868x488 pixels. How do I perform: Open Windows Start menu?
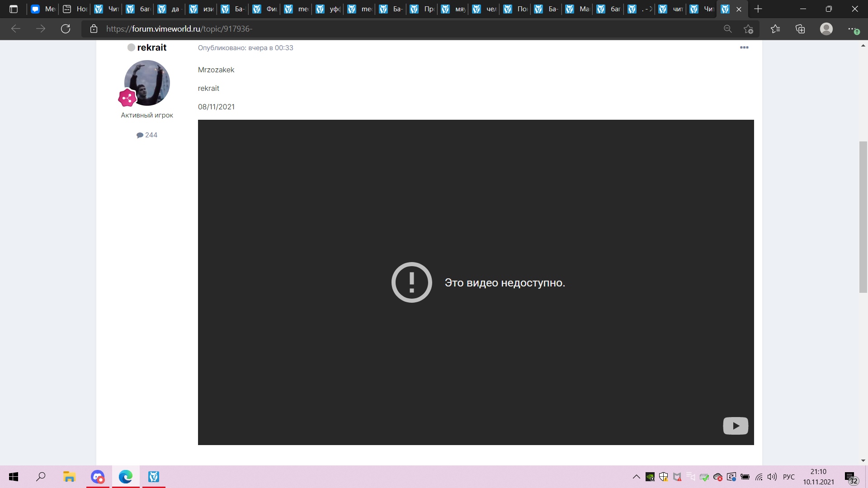click(14, 477)
